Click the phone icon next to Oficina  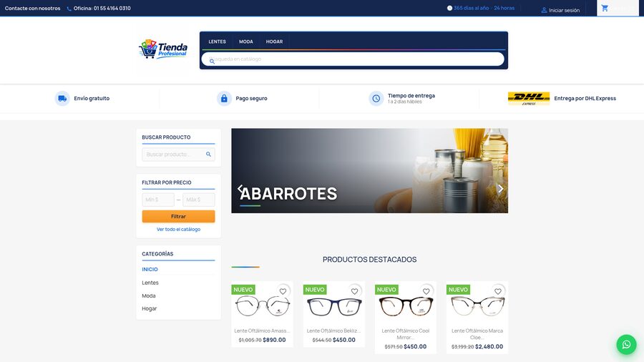point(69,9)
